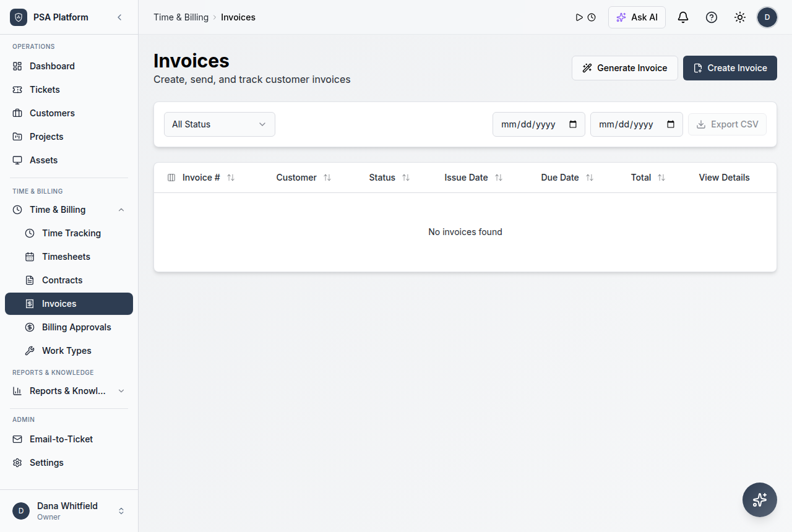
Task: Open Time Tracking page
Action: 69,233
